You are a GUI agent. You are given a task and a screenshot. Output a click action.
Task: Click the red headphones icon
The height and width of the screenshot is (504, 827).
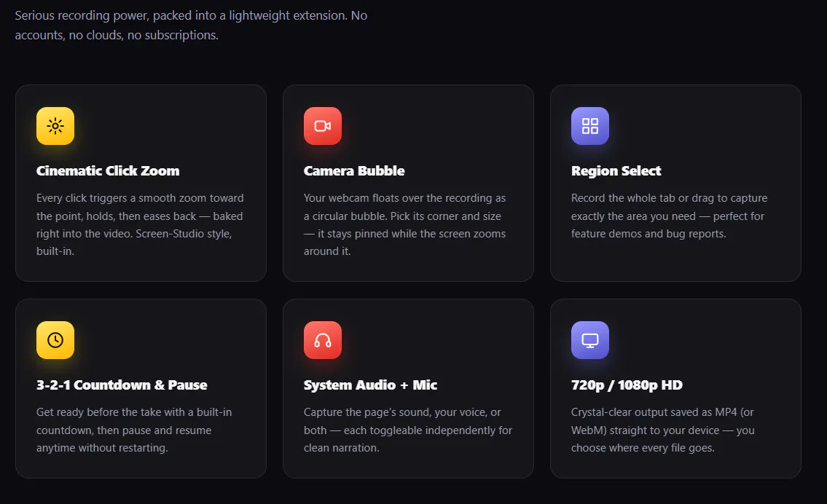(x=323, y=340)
